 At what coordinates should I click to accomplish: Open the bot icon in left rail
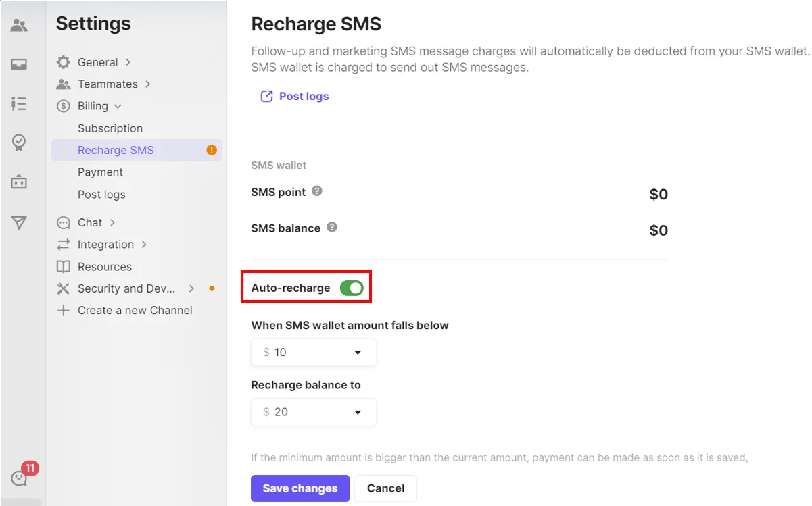(19, 182)
